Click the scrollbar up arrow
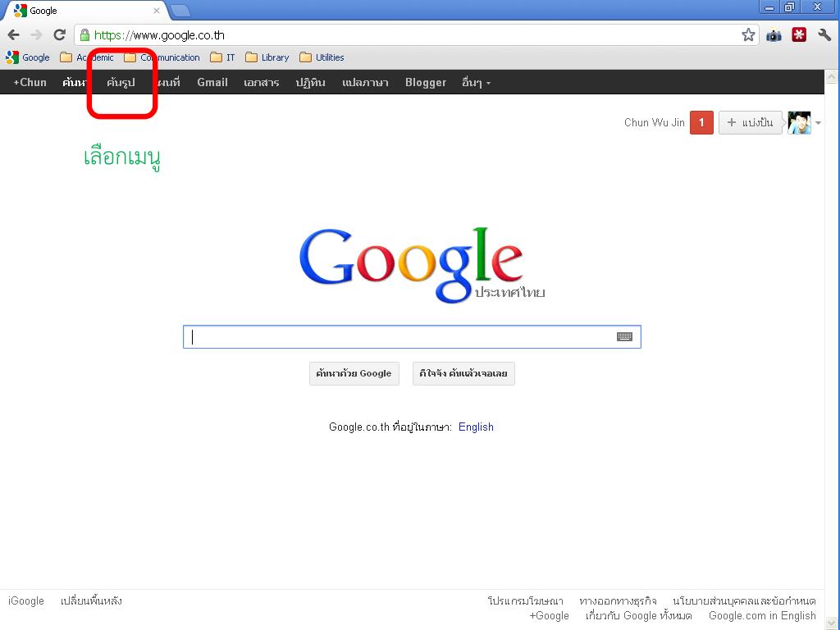 [832, 76]
